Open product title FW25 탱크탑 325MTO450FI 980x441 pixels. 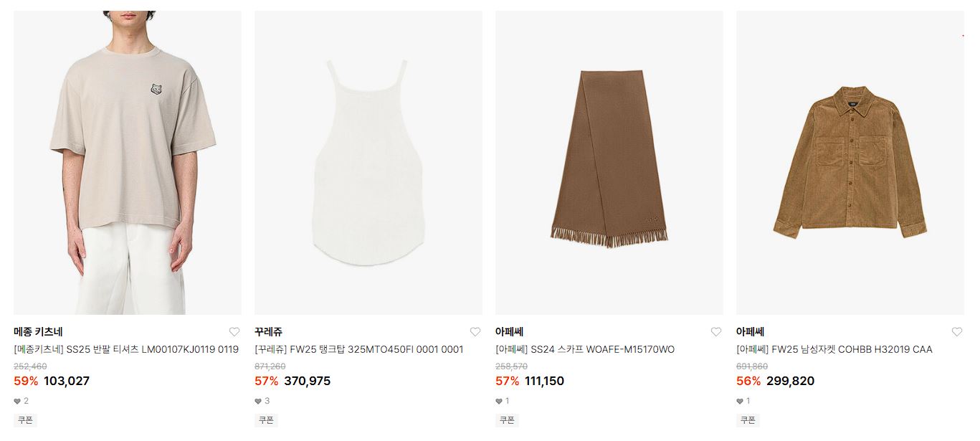tap(359, 350)
